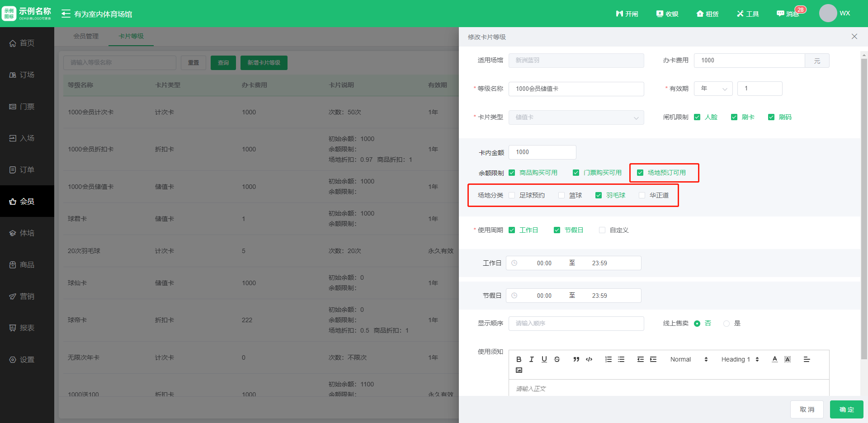Open the Heading 1 dropdown
Viewport: 868px width, 423px height.
coord(740,359)
